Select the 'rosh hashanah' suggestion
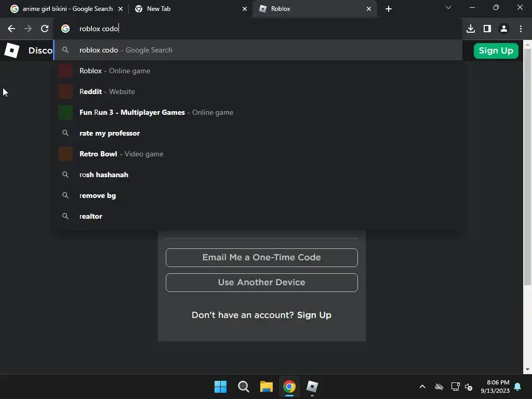This screenshot has height=399, width=532. 258,175
